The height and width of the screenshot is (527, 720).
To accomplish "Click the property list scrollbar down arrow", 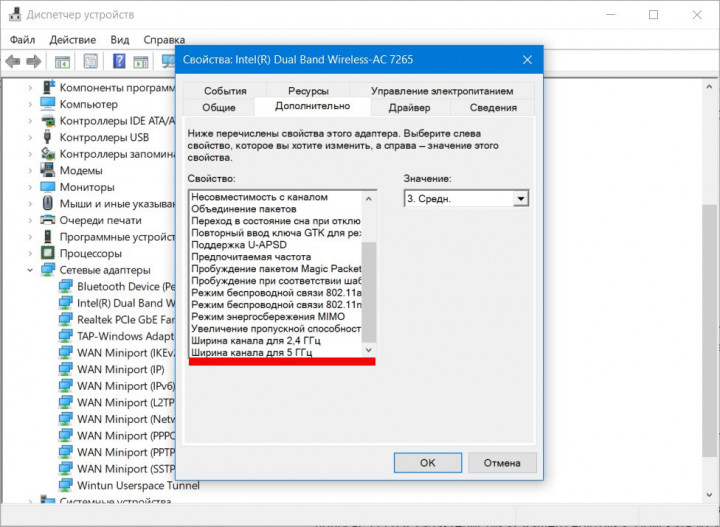I will (368, 350).
